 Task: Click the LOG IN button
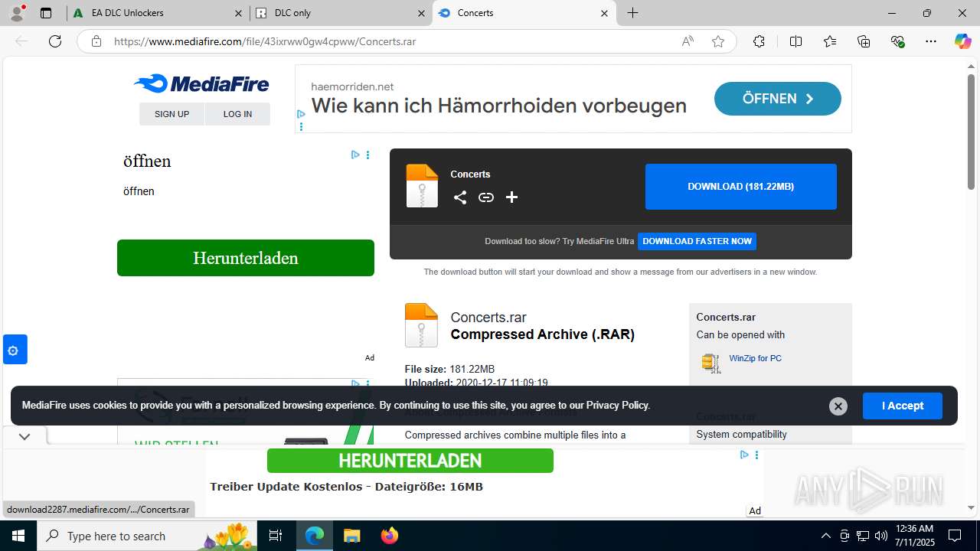click(x=237, y=114)
